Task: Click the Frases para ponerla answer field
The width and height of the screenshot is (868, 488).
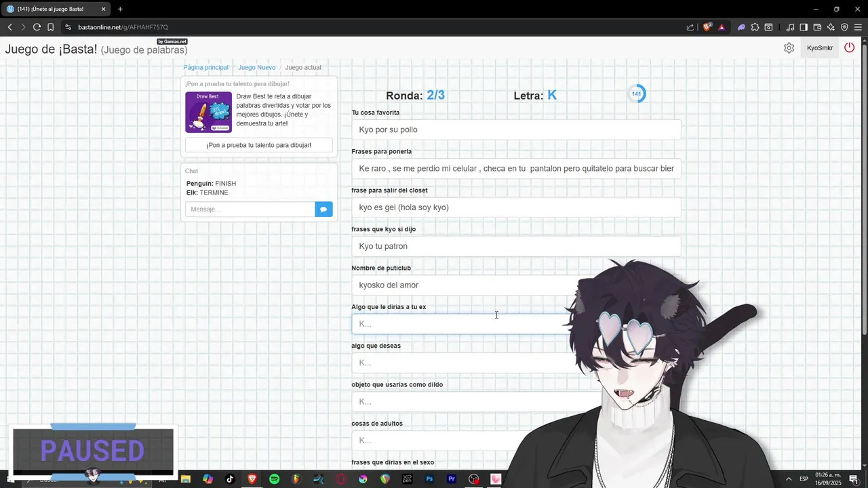Action: 516,168
